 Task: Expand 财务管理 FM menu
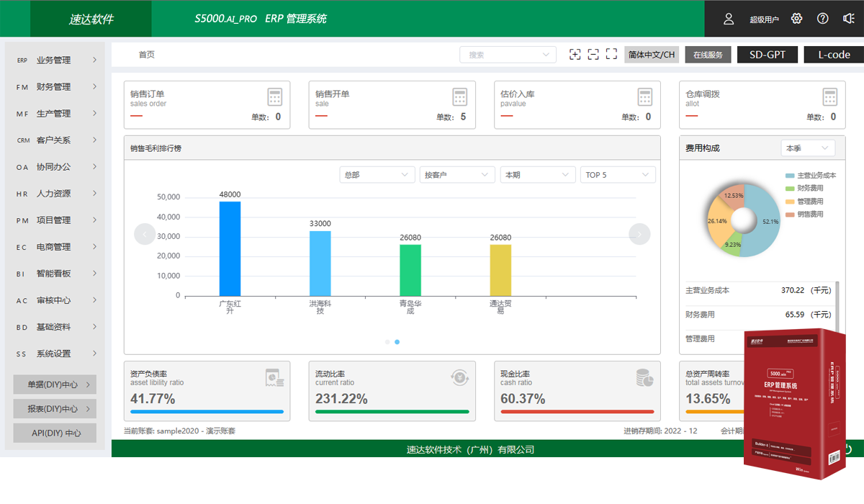pyautogui.click(x=55, y=87)
